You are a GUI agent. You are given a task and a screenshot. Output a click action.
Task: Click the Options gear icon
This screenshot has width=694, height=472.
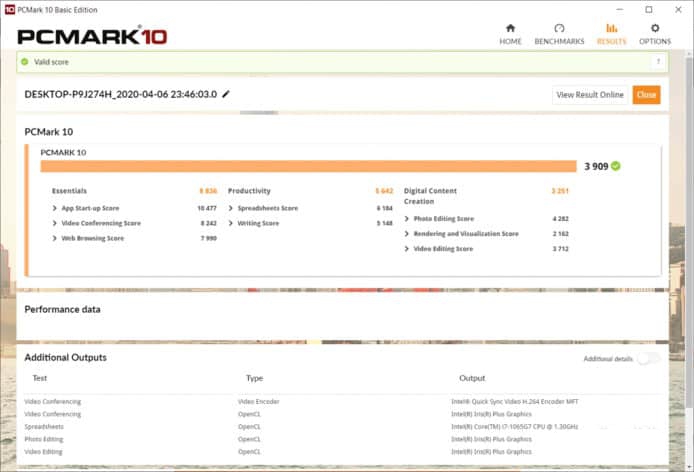(x=655, y=28)
